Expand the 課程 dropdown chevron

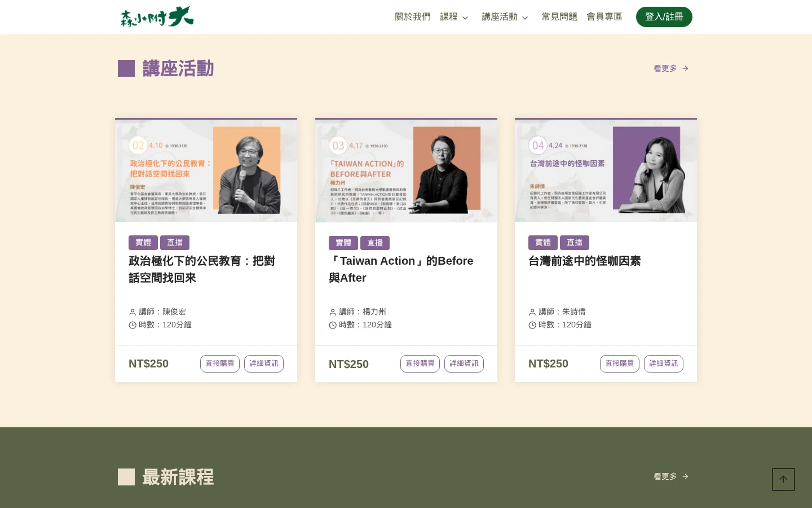pyautogui.click(x=465, y=17)
